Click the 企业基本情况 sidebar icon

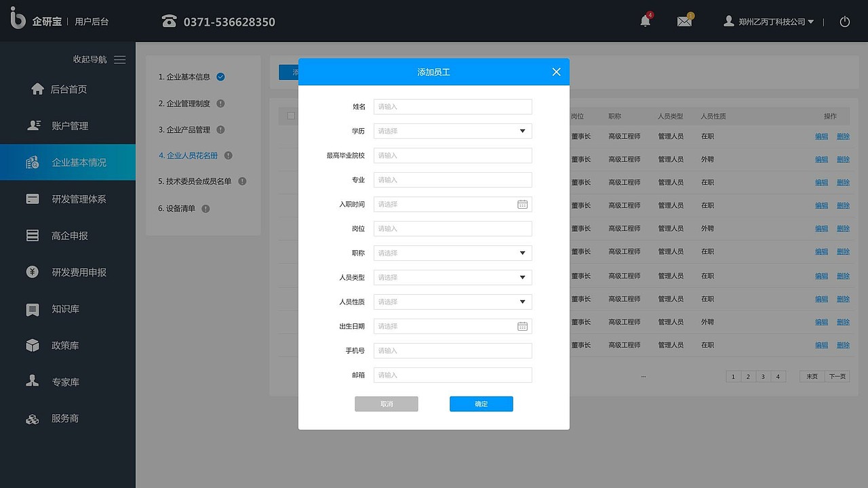32,163
